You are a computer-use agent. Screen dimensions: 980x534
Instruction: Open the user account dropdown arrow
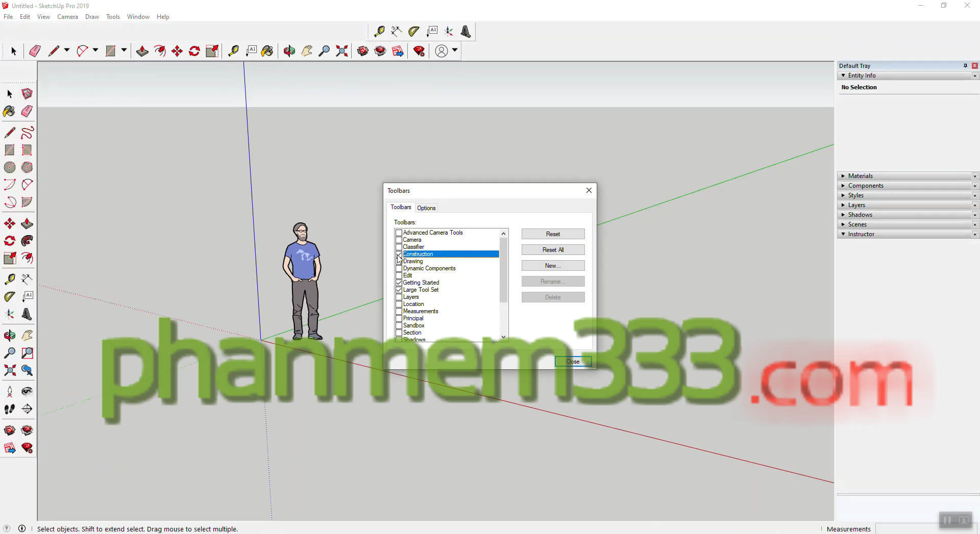pos(455,50)
